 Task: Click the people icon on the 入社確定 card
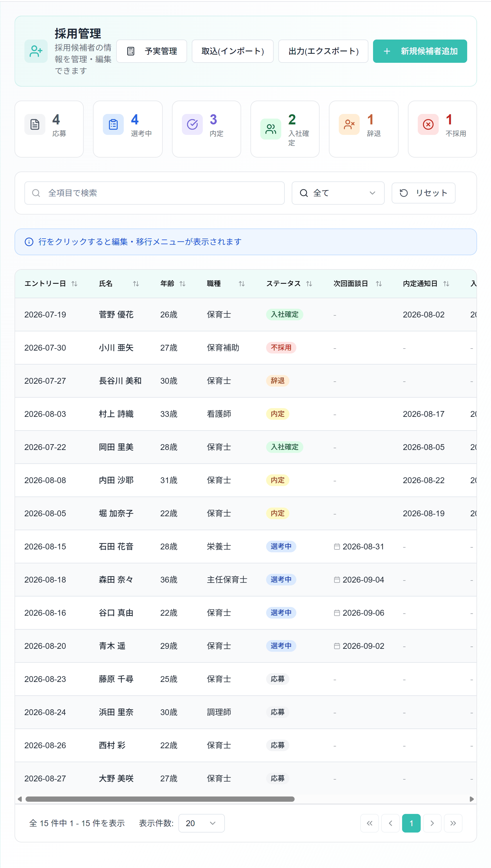[271, 129]
